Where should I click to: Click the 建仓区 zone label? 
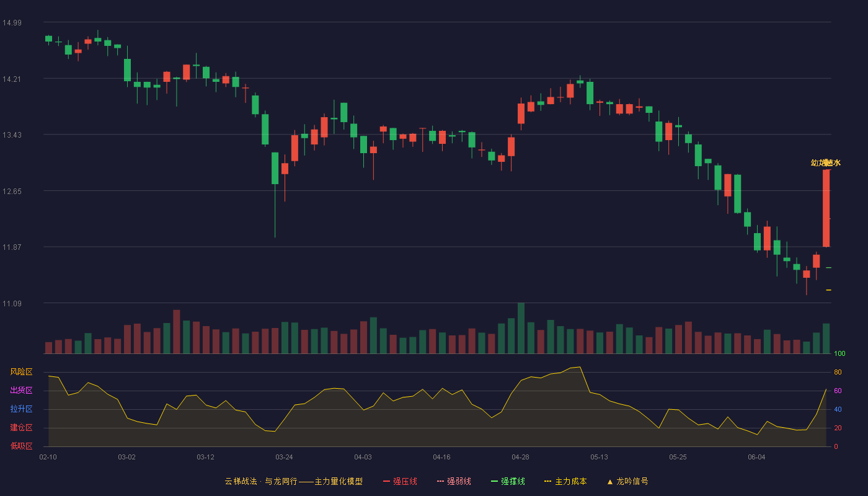[x=21, y=428]
